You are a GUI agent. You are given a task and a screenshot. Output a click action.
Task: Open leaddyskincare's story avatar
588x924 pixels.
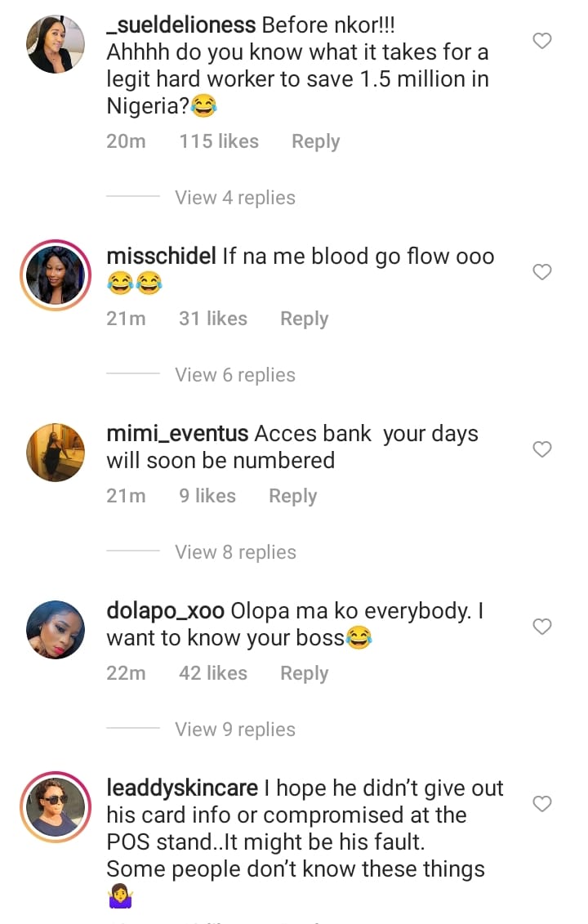tap(56, 807)
